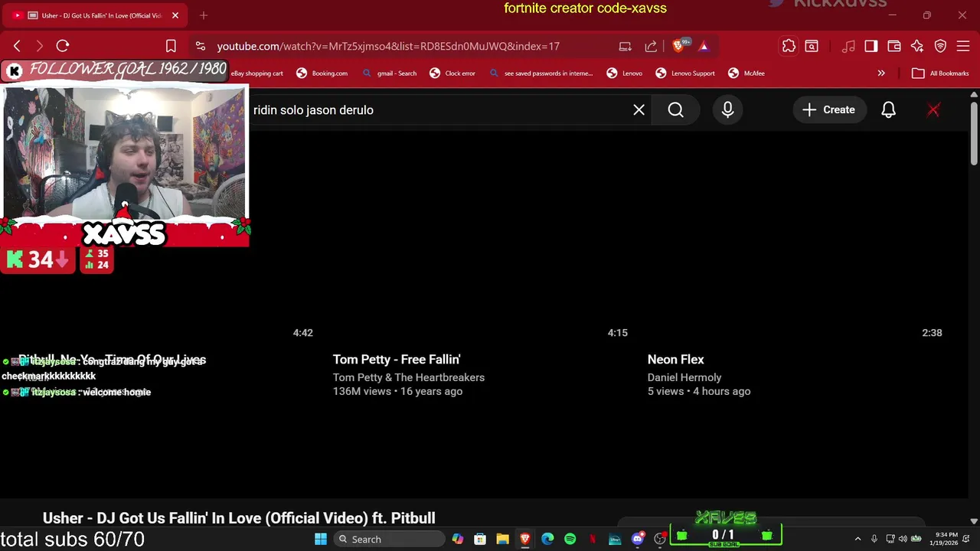Open the 9:34 PM clock

point(945,539)
